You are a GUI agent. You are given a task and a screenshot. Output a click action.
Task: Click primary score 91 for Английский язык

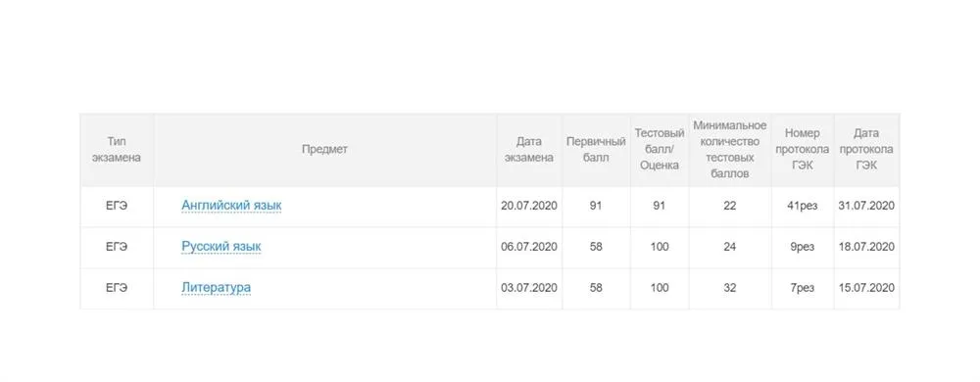[x=596, y=206]
